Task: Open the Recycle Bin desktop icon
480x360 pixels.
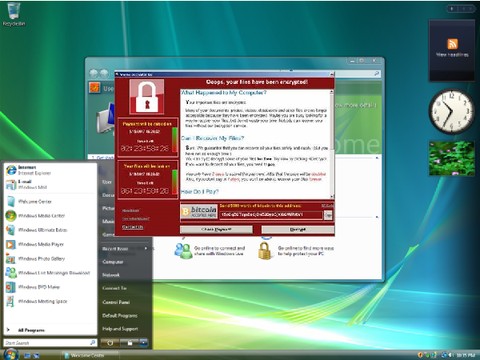Action: (x=13, y=15)
